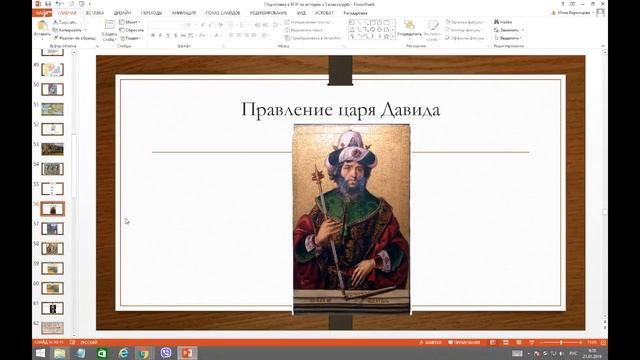This screenshot has height=360, width=640.
Task: Click Find (Найти) in editing group
Action: click(503, 22)
